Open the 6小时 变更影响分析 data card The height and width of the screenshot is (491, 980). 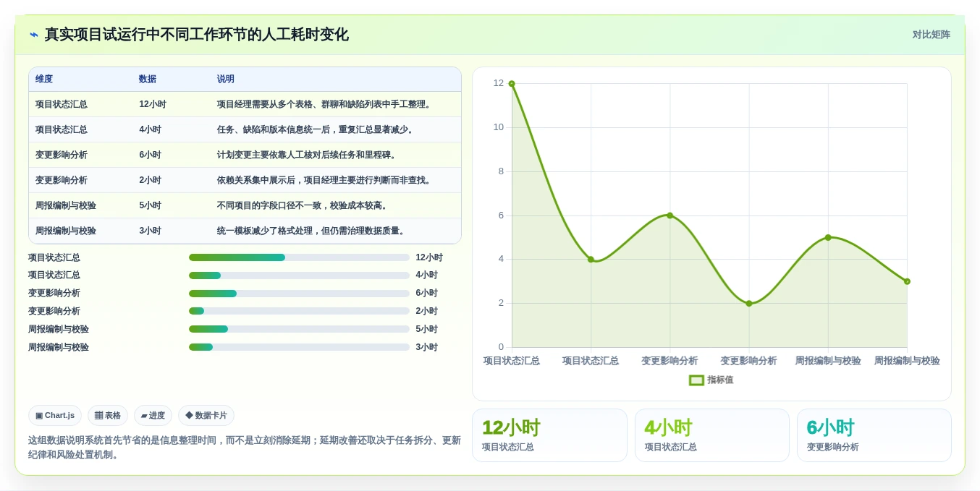click(x=874, y=435)
